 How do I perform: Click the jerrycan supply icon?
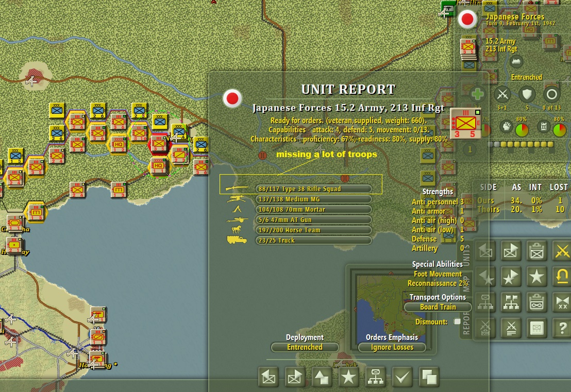pos(543,127)
